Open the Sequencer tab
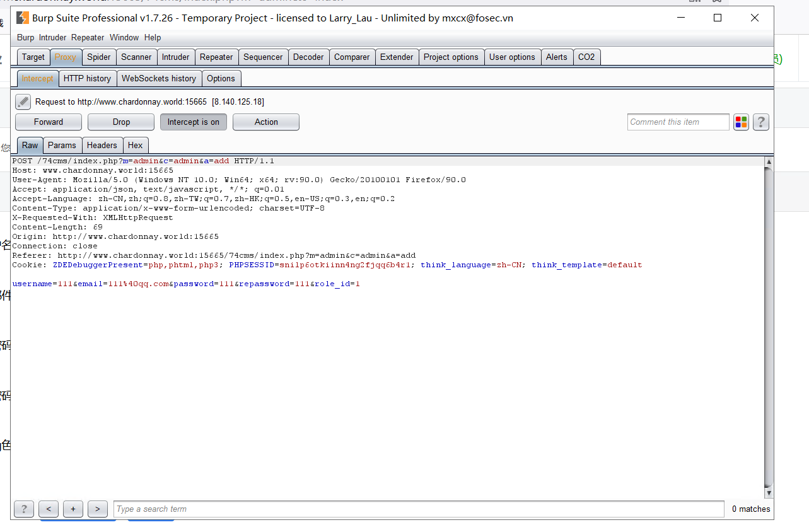The image size is (809, 532). [x=263, y=57]
